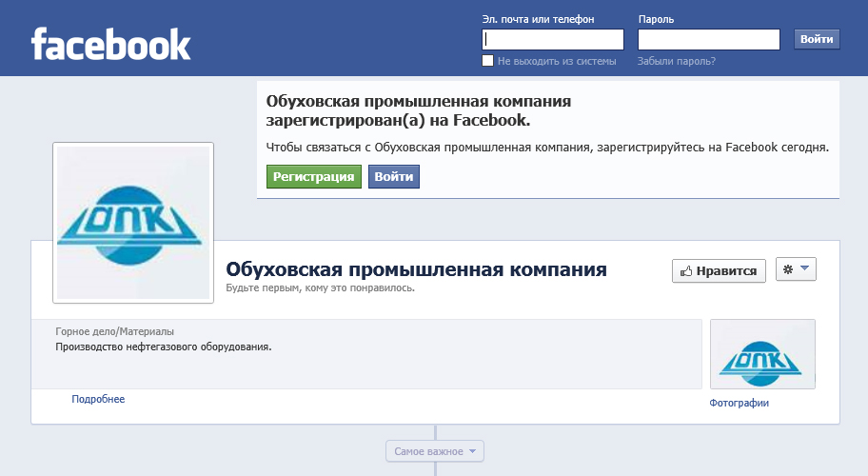Viewport: 868px width, 476px height.
Task: Click text Производство нефтегазового оборудования.
Action: (164, 347)
